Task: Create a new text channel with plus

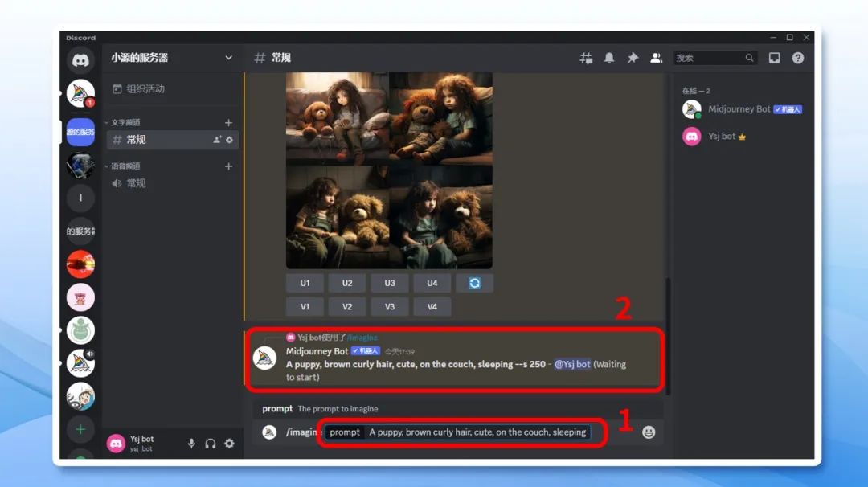Action: coord(228,122)
